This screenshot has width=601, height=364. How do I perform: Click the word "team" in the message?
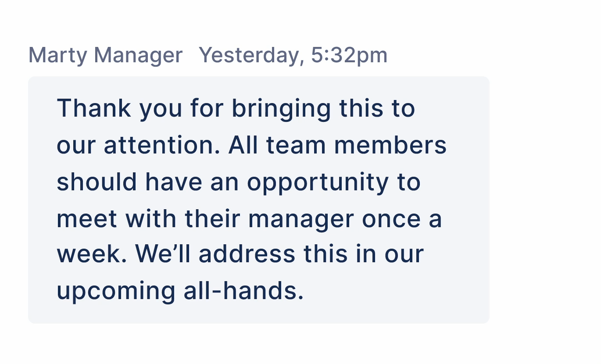point(296,146)
